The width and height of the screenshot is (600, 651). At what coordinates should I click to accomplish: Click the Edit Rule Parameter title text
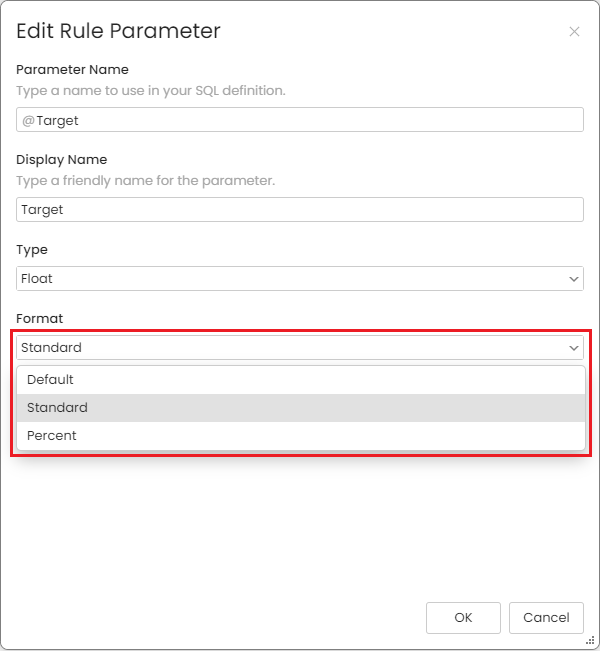tap(118, 31)
